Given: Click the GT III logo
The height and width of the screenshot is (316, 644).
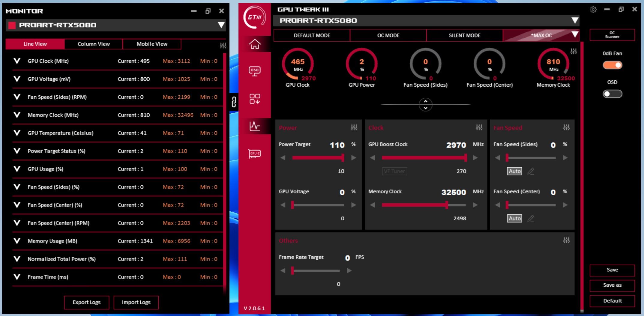Looking at the screenshot, I should tap(255, 17).
